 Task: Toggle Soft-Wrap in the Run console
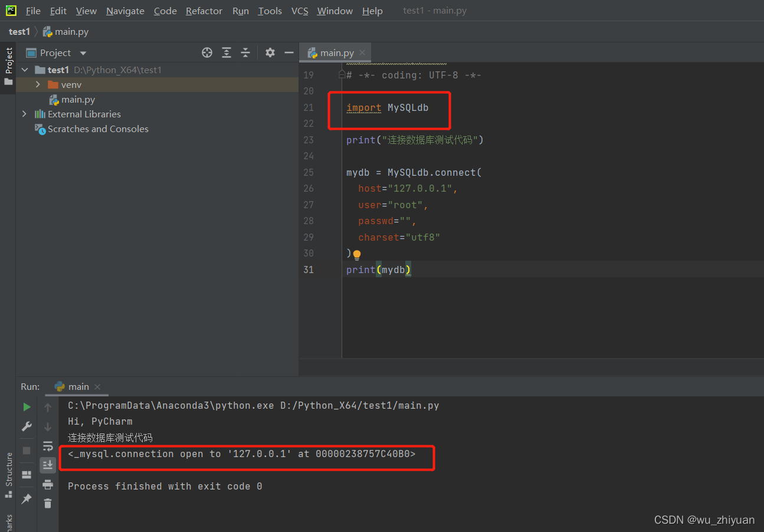pyautogui.click(x=48, y=446)
